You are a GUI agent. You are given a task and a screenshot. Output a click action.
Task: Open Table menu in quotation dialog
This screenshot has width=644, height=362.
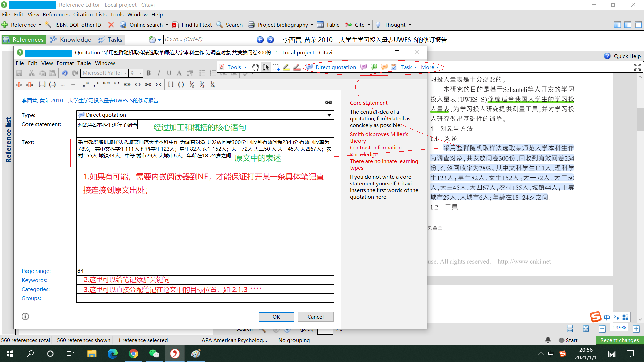pos(84,63)
